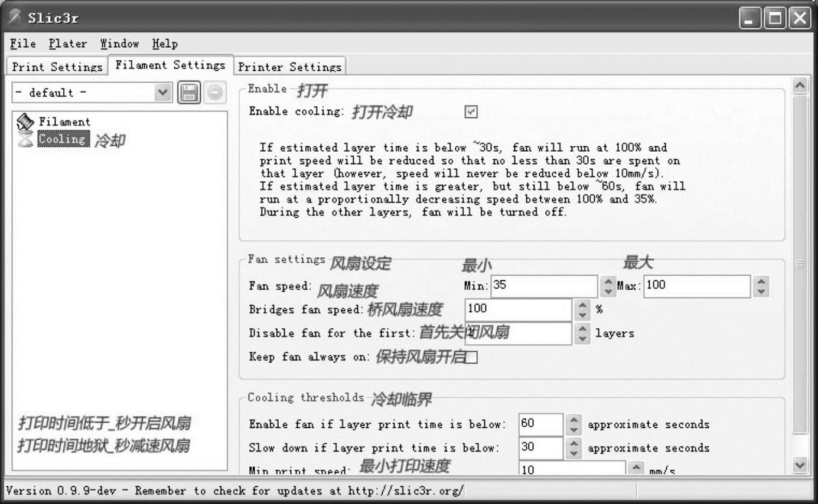
Task: Click the Enable fan layer time field showing 60
Action: (x=541, y=424)
